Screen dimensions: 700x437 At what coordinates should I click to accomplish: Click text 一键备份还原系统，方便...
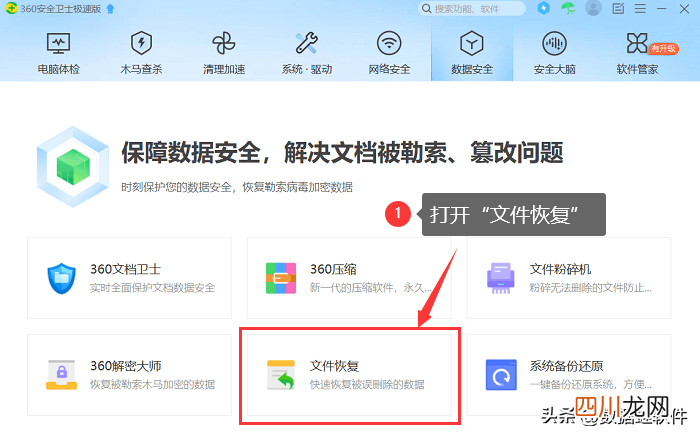tap(590, 384)
